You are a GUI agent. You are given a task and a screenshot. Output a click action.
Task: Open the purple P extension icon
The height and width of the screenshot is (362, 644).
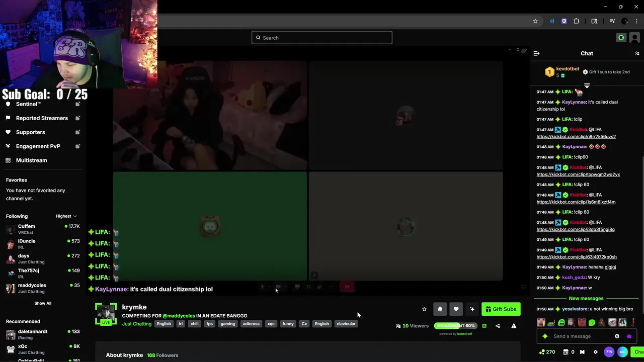point(564,21)
